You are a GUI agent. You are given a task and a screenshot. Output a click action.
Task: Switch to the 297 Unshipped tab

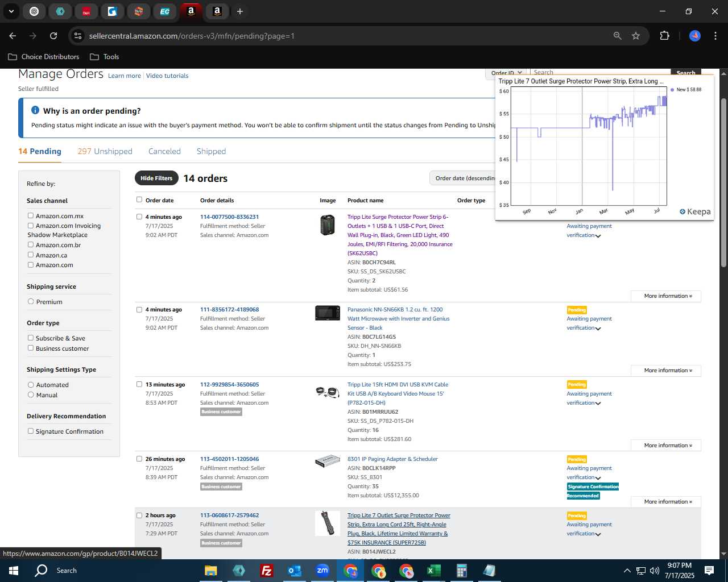point(105,151)
